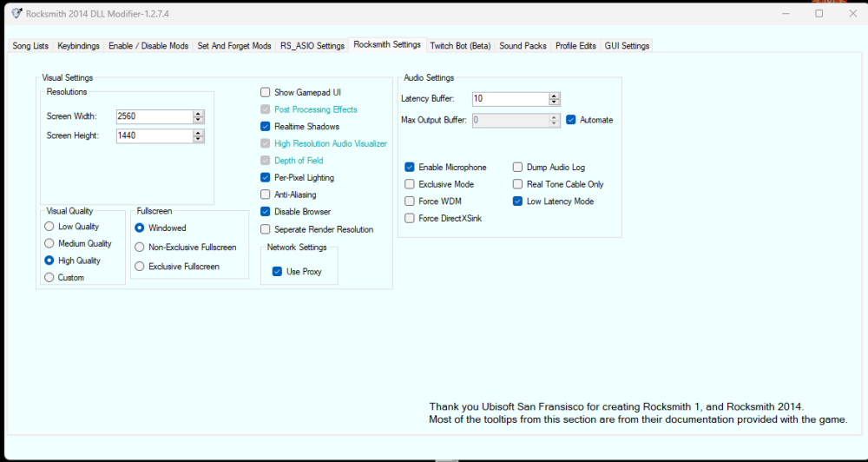
Task: Increase Screen Width with the up arrow
Action: [198, 114]
